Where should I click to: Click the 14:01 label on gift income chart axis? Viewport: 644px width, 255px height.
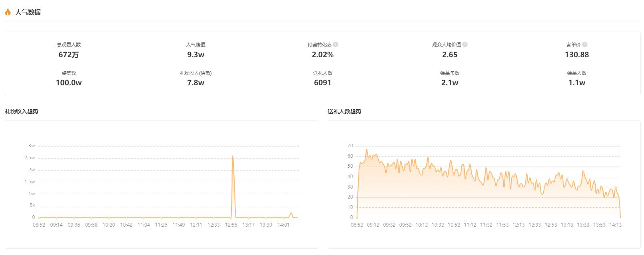click(x=283, y=225)
